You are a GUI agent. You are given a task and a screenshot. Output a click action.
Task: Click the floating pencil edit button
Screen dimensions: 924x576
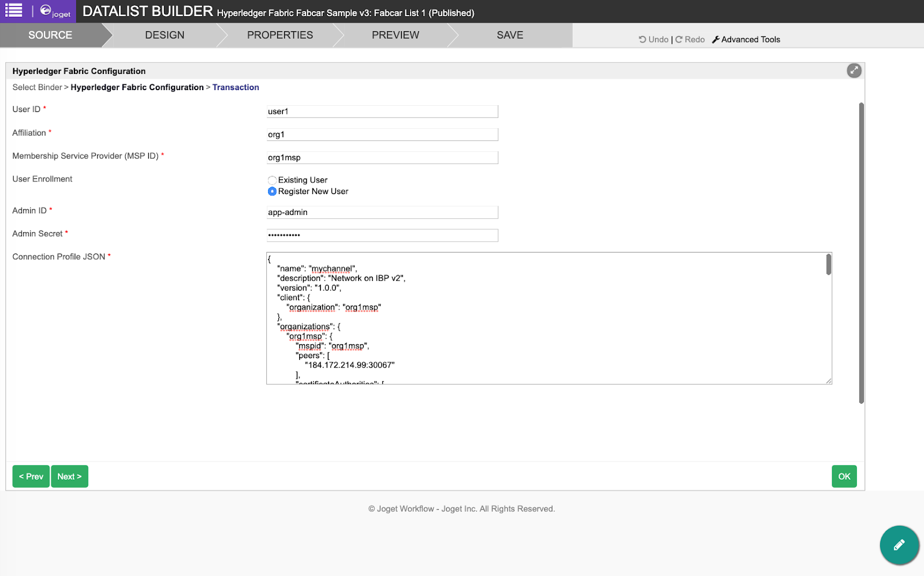899,545
